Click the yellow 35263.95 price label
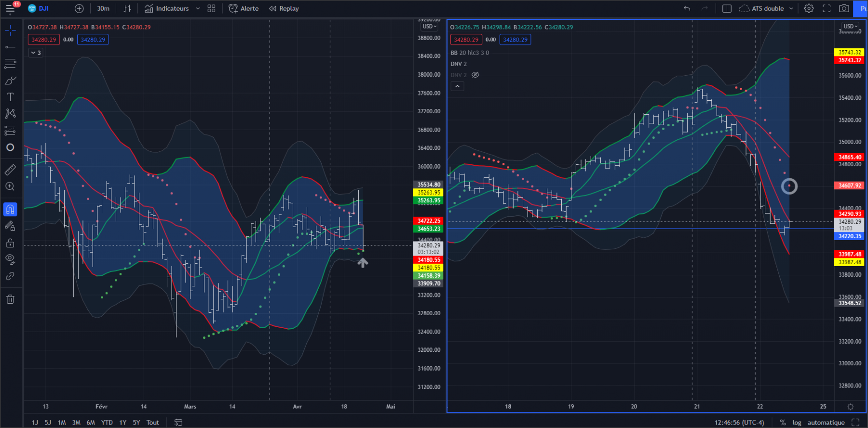The height and width of the screenshot is (428, 868). (x=429, y=192)
